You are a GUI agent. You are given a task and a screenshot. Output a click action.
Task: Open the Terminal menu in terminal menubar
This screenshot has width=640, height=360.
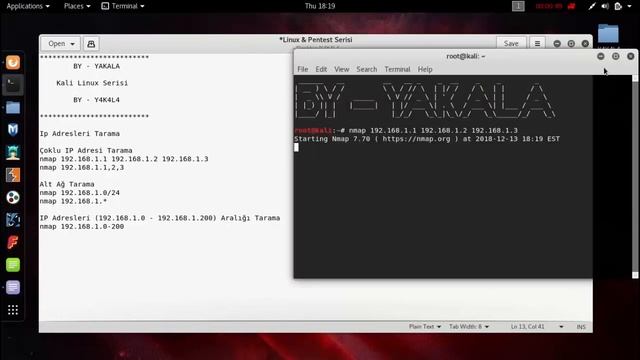[397, 69]
